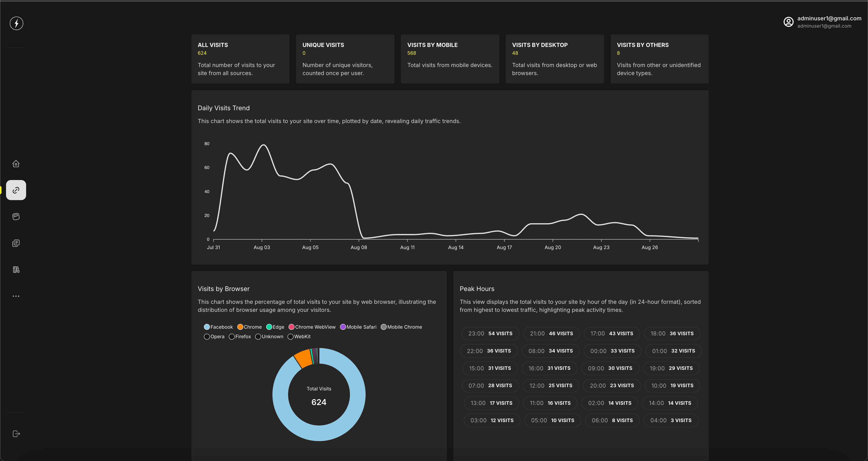The image size is (868, 461).
Task: Click the 11:00 16 VISITS chip
Action: click(550, 403)
